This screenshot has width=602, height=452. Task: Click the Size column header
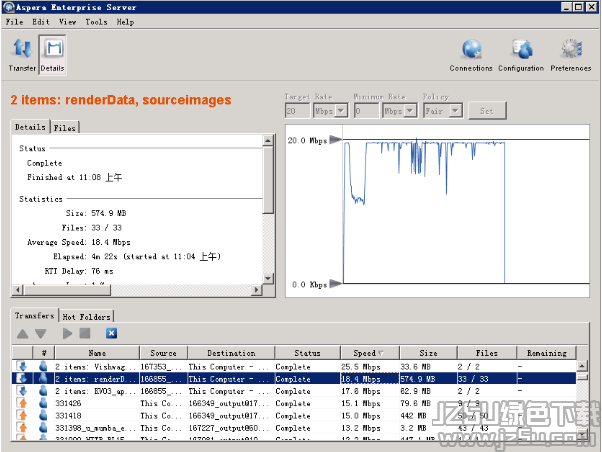(x=428, y=353)
